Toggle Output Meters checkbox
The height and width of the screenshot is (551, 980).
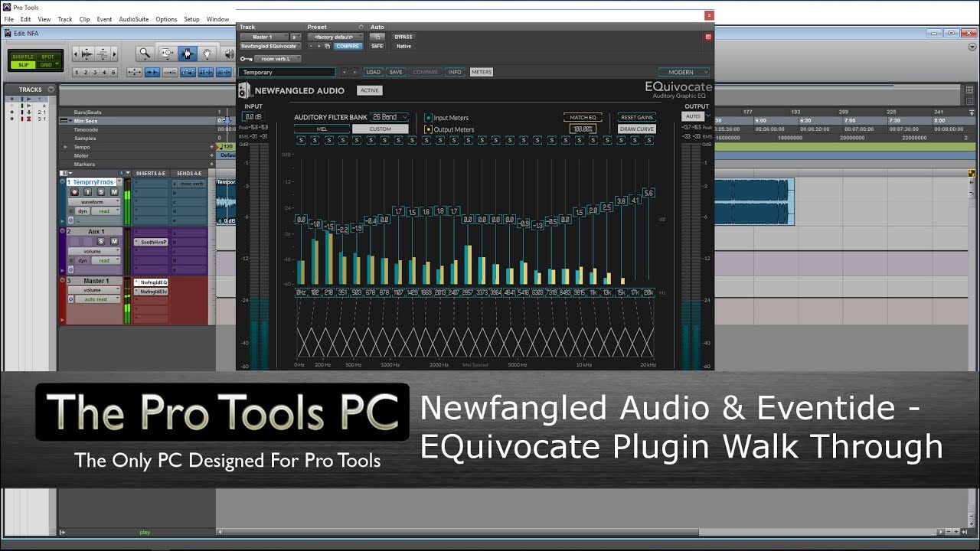tap(428, 129)
